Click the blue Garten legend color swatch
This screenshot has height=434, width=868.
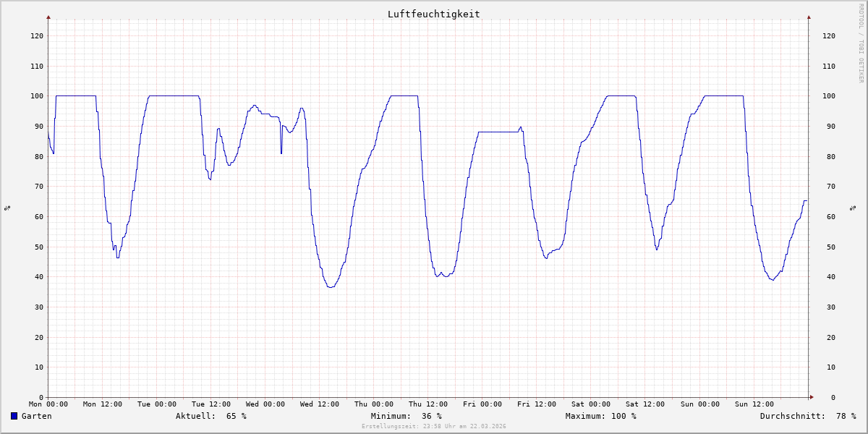pos(14,416)
